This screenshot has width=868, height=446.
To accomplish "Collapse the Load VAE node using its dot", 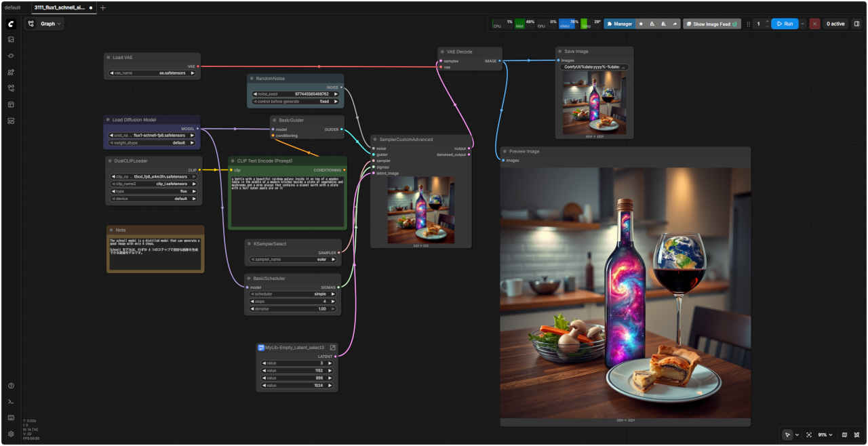I will (x=108, y=58).
